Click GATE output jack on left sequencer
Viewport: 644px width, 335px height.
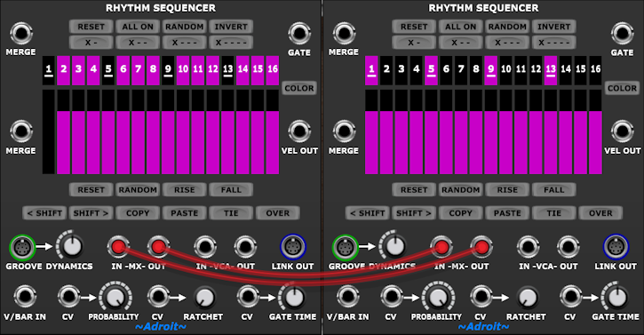(x=299, y=33)
